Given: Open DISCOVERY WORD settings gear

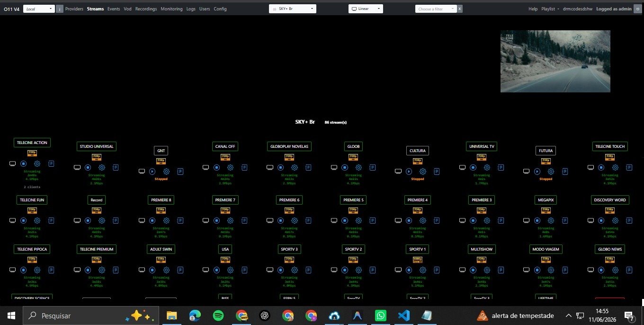Looking at the screenshot, I should click(x=616, y=220).
